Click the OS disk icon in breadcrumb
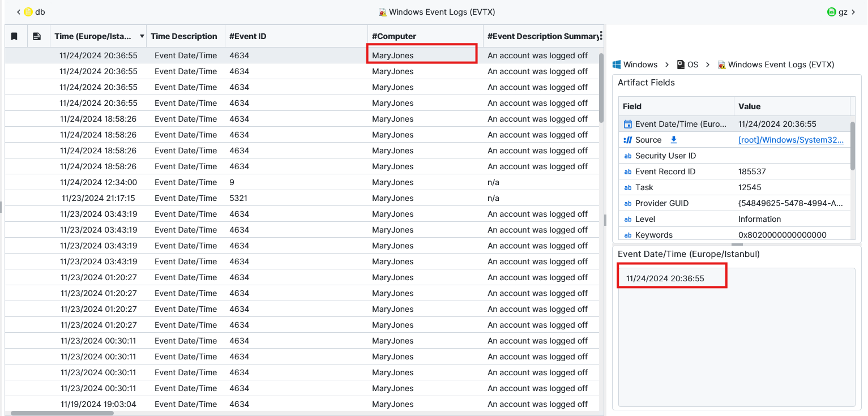This screenshot has height=416, width=868. (x=681, y=65)
